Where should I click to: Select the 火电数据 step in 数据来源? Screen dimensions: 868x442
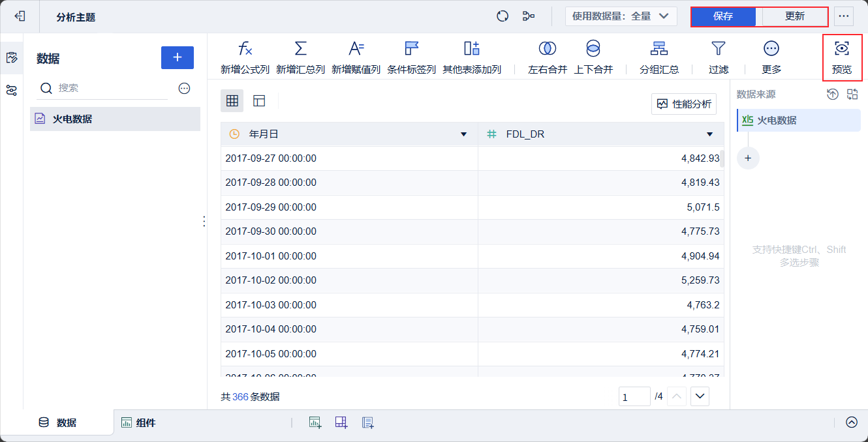click(x=799, y=121)
